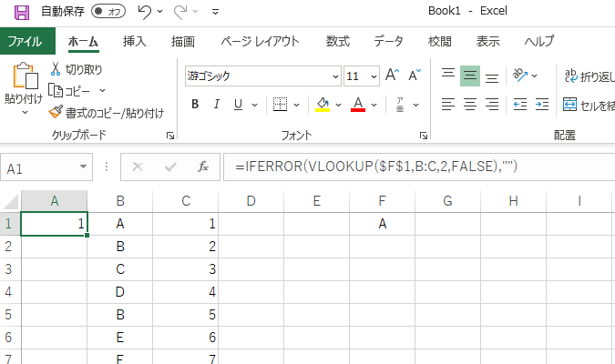Switch to the 挿入 (Insert) tab
This screenshot has height=364, width=615.
(135, 41)
